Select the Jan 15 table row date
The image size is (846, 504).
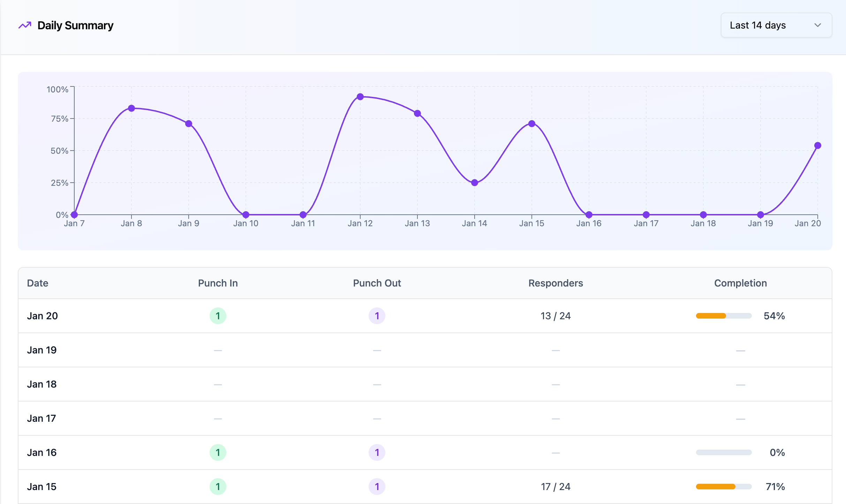coord(42,487)
